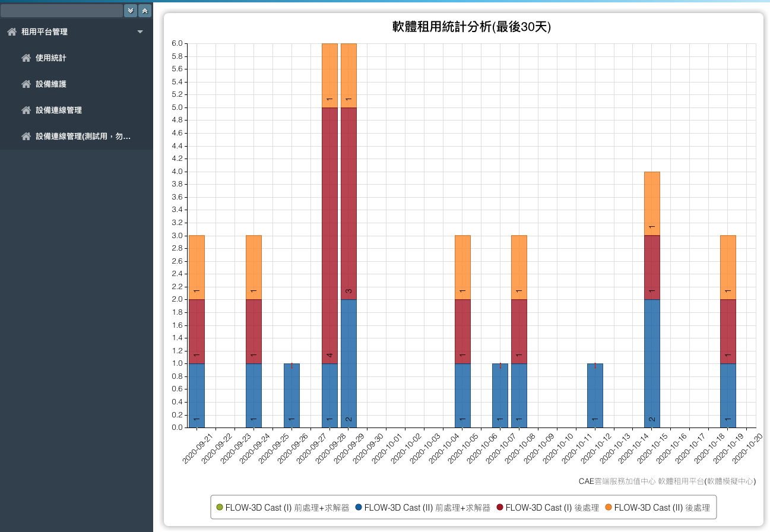Select the red segment of the 2020-10-08 bar
The width and height of the screenshot is (770, 532).
[x=519, y=331]
